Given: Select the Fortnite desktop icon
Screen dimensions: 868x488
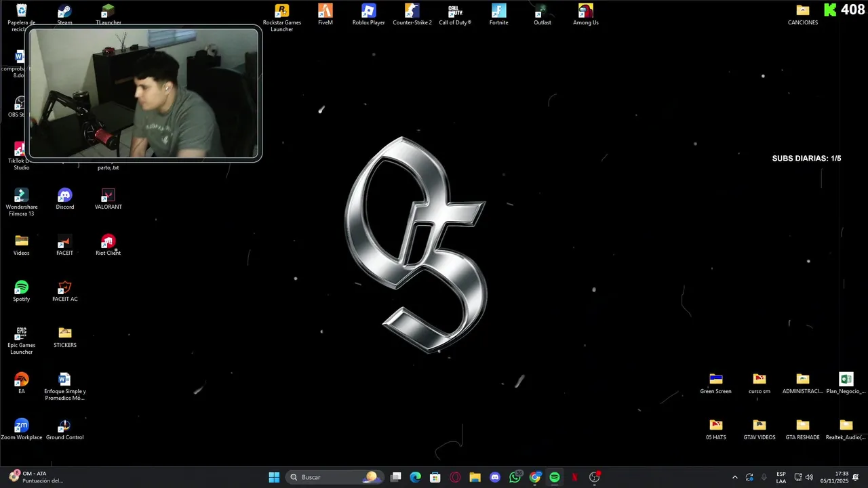Looking at the screenshot, I should 499,14.
